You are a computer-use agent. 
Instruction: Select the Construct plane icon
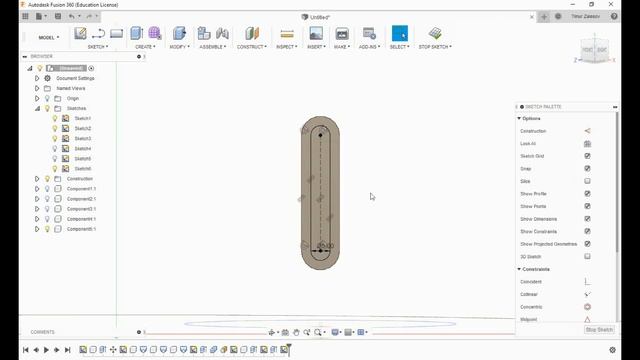click(252, 33)
